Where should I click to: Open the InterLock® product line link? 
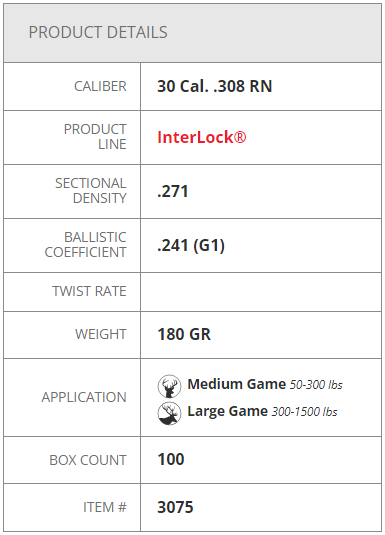coord(201,137)
